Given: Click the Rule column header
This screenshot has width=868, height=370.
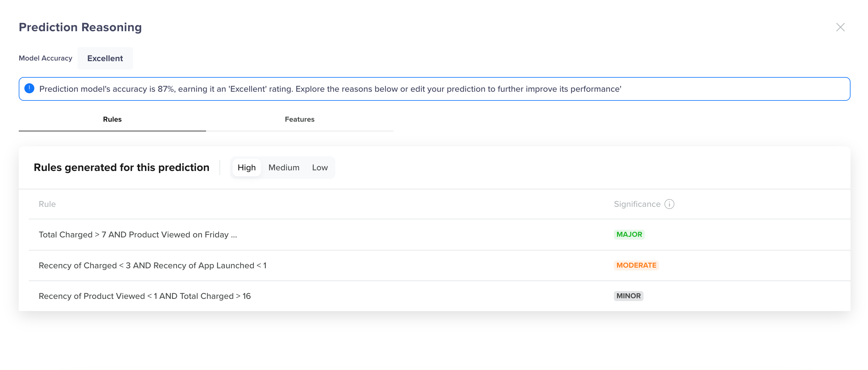Looking at the screenshot, I should click(x=47, y=204).
